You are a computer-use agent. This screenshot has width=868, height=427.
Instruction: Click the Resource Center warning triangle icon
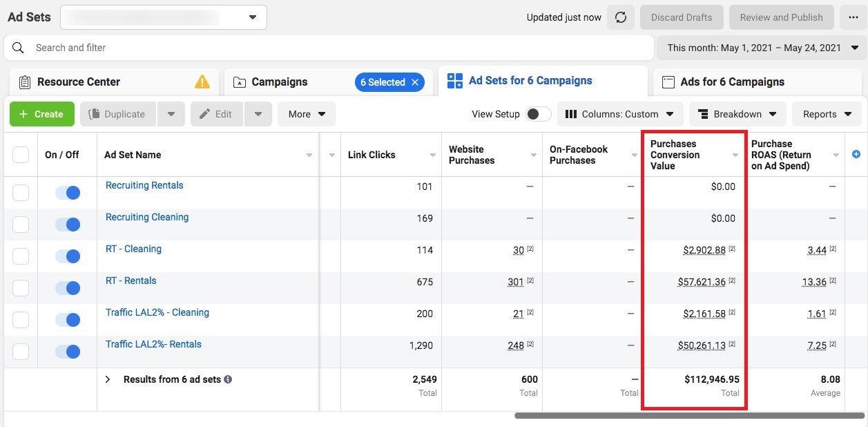pyautogui.click(x=202, y=82)
